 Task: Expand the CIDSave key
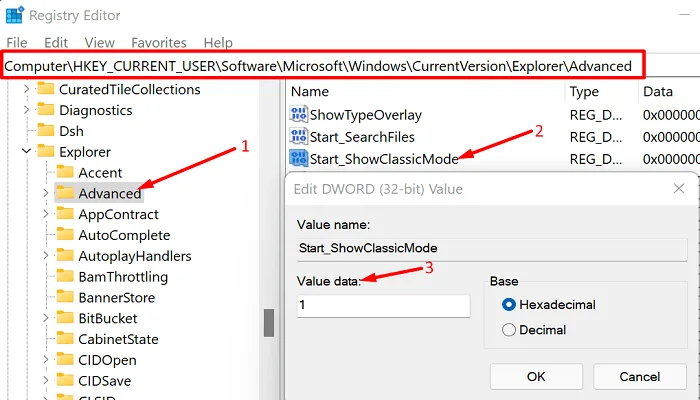(46, 381)
